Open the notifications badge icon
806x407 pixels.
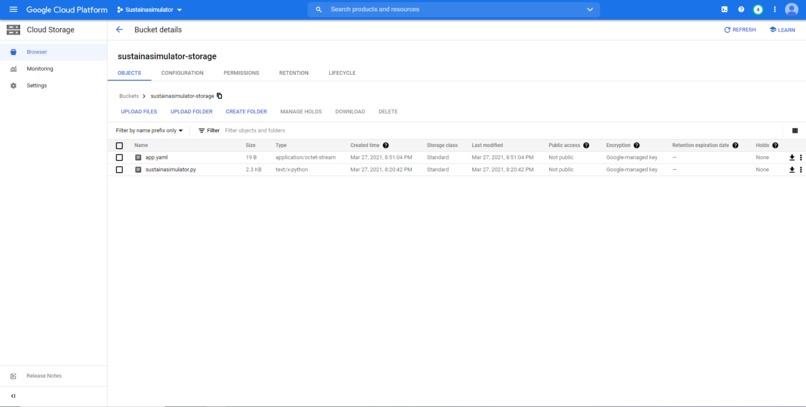pos(758,9)
